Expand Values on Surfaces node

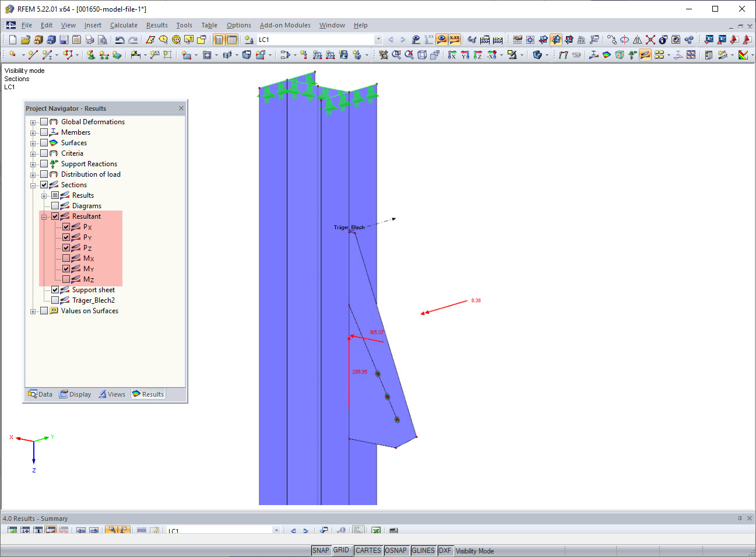click(x=33, y=311)
